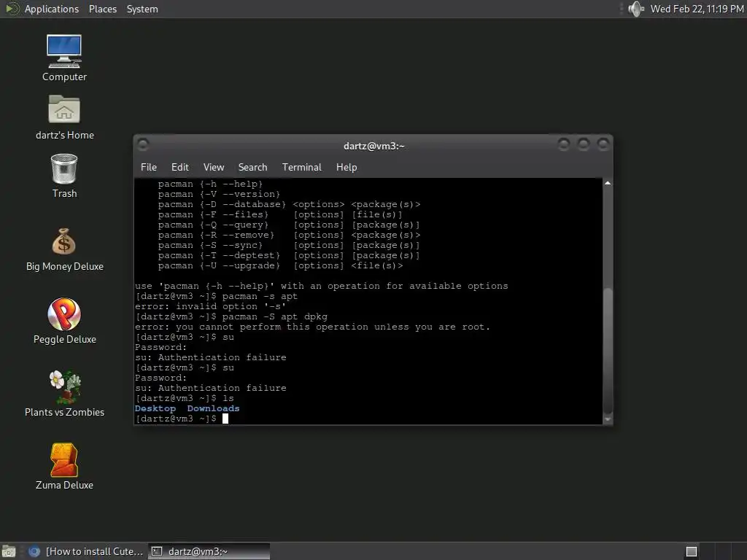Viewport: 747px width, 560px height.
Task: Click the 'pacman {-F --files}' usage line
Action: (x=280, y=215)
